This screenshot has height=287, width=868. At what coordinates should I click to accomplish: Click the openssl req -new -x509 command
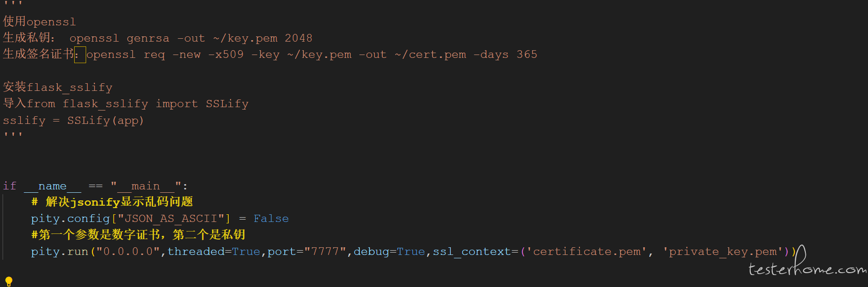312,55
